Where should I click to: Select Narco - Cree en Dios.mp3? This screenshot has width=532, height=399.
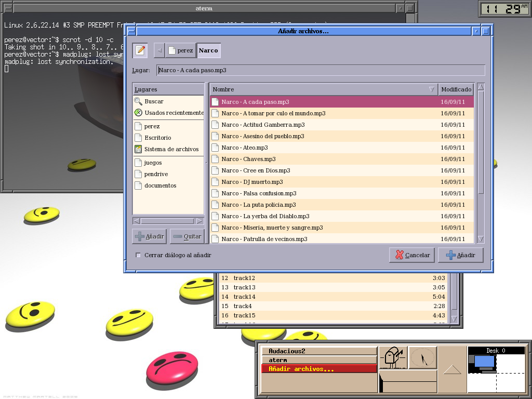pyautogui.click(x=342, y=170)
